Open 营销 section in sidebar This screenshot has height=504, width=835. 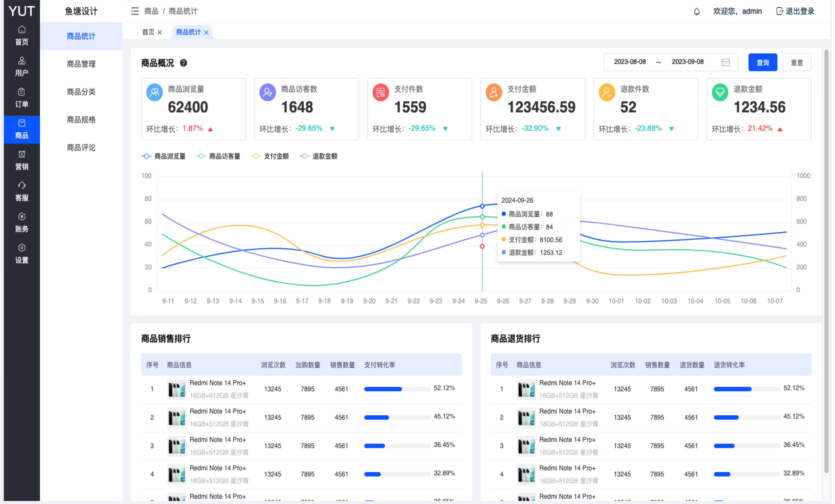pos(22,160)
